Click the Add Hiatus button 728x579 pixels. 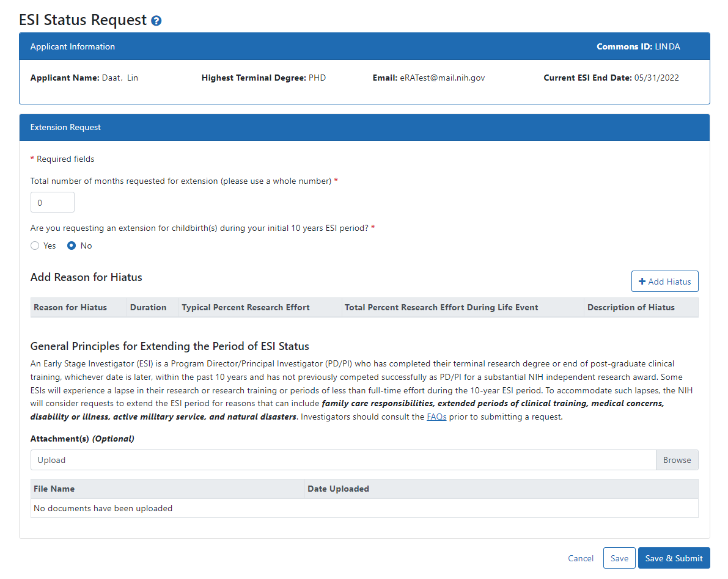tap(664, 282)
